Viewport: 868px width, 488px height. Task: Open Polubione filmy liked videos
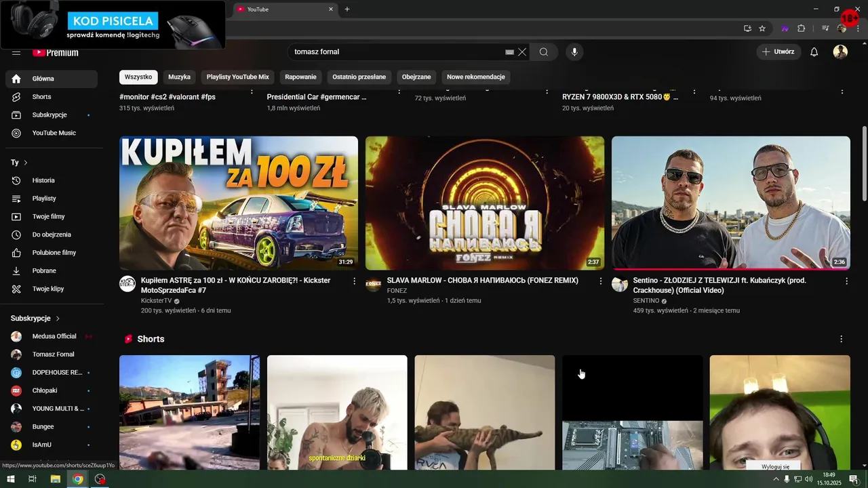click(x=52, y=252)
